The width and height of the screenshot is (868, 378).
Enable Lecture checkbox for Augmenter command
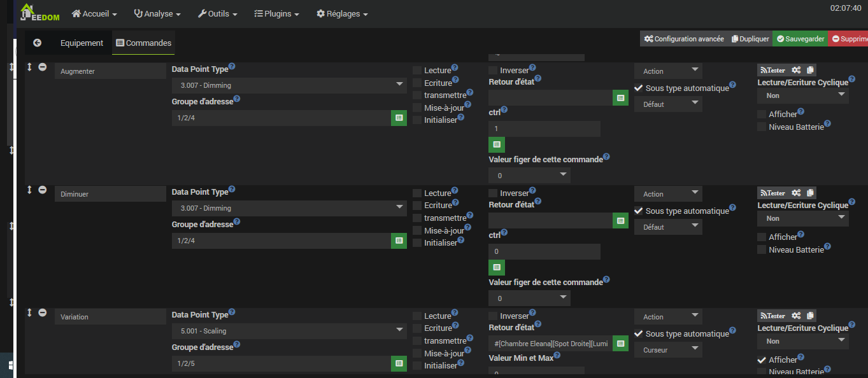[x=417, y=71]
